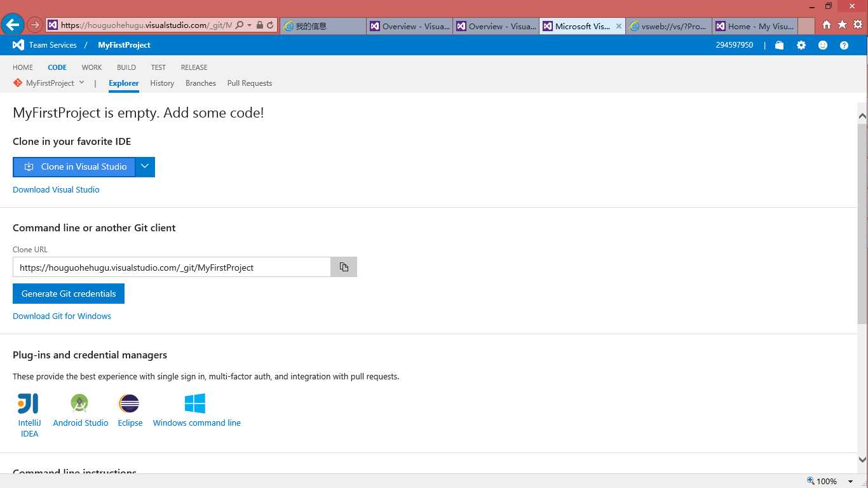Click the Visual Studio Team Services logo
Image resolution: width=868 pixels, height=488 pixels.
point(18,45)
